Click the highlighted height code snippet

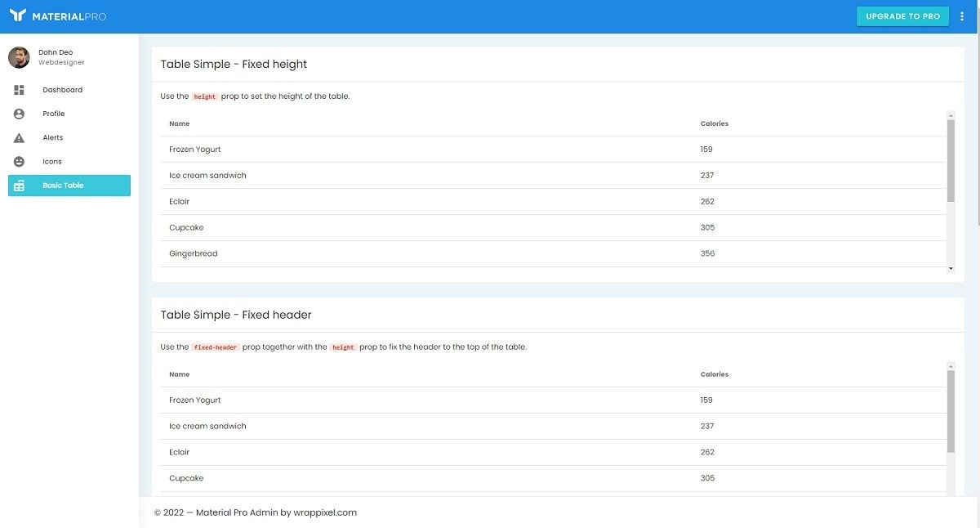[x=204, y=96]
